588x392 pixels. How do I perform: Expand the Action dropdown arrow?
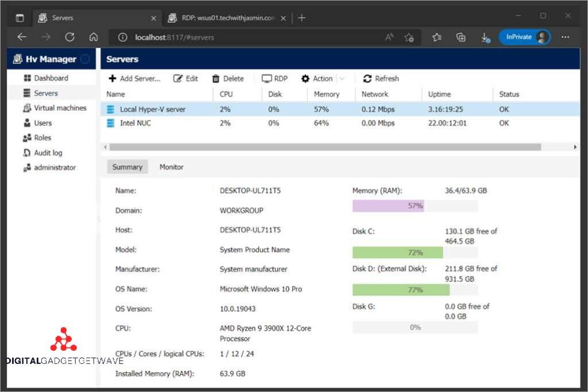342,79
